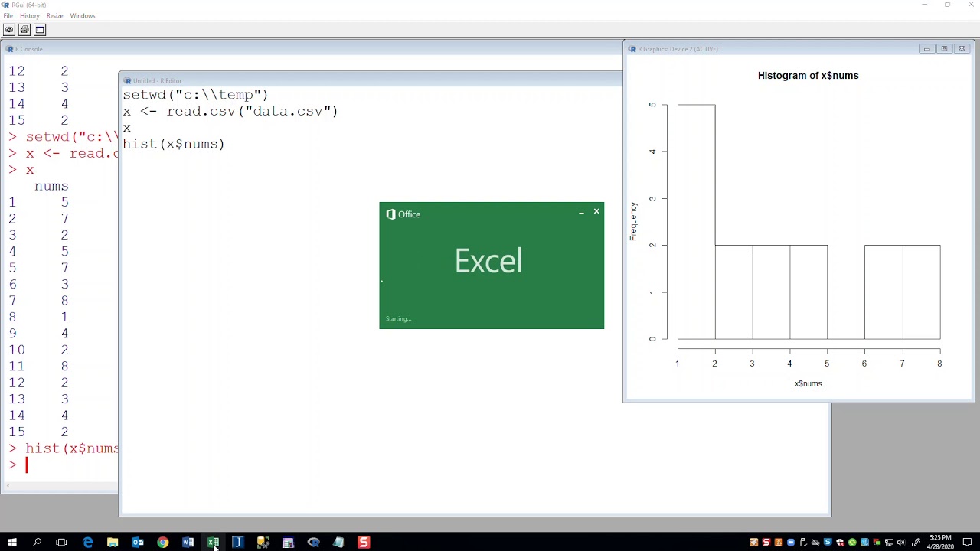Click the volume speaker tray icon
This screenshot has width=980, height=551.
pyautogui.click(x=901, y=543)
